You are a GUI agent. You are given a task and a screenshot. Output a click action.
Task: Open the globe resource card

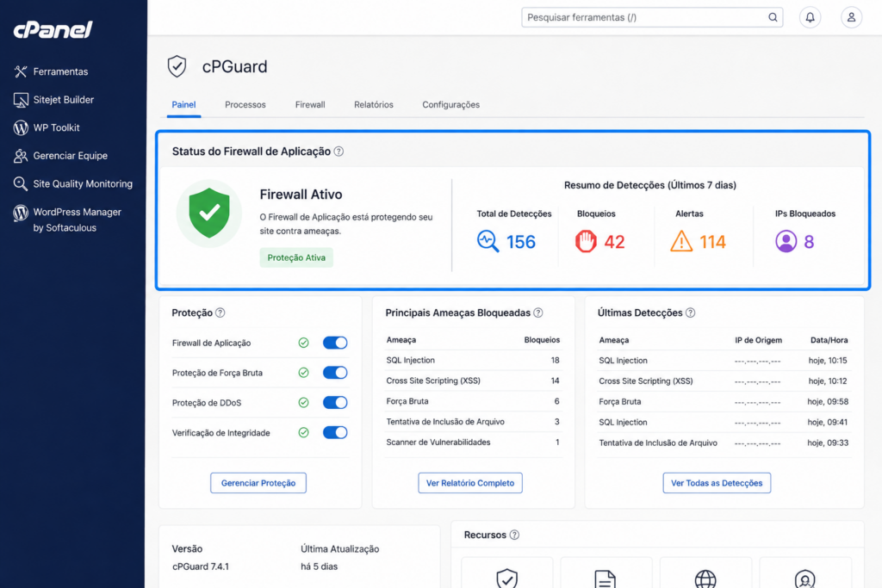(705, 573)
